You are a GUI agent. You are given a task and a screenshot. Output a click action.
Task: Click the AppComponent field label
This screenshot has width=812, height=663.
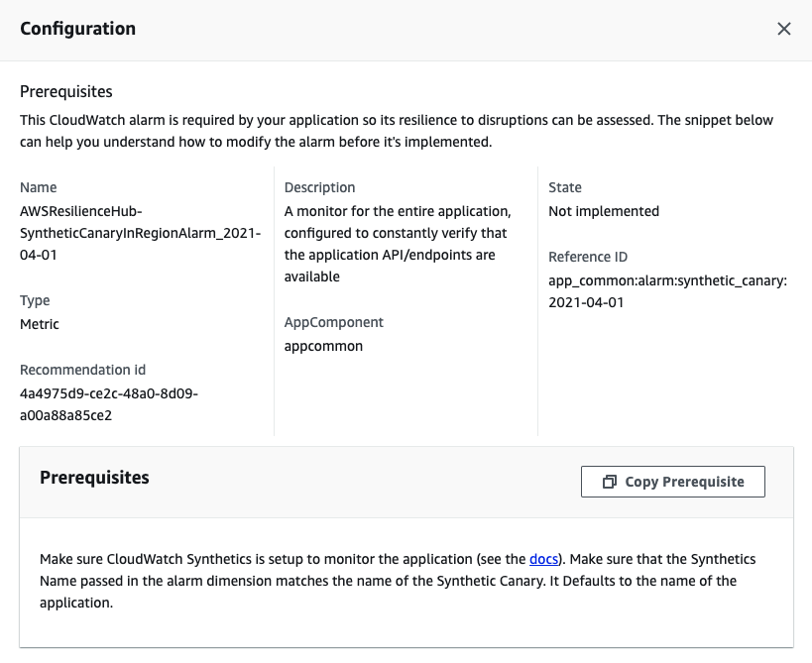click(333, 322)
